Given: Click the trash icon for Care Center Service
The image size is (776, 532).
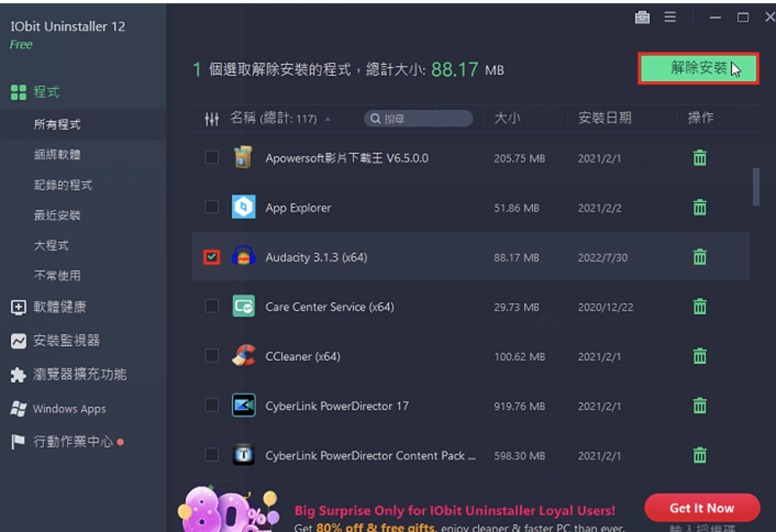Looking at the screenshot, I should click(x=700, y=306).
